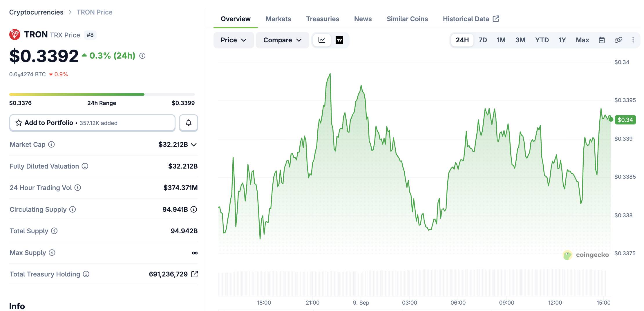644x311 pixels.
Task: Select the 1Y time range
Action: pos(562,40)
